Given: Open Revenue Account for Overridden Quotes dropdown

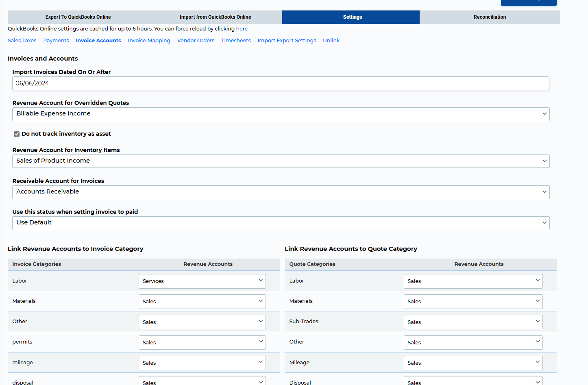Looking at the screenshot, I should pos(281,114).
